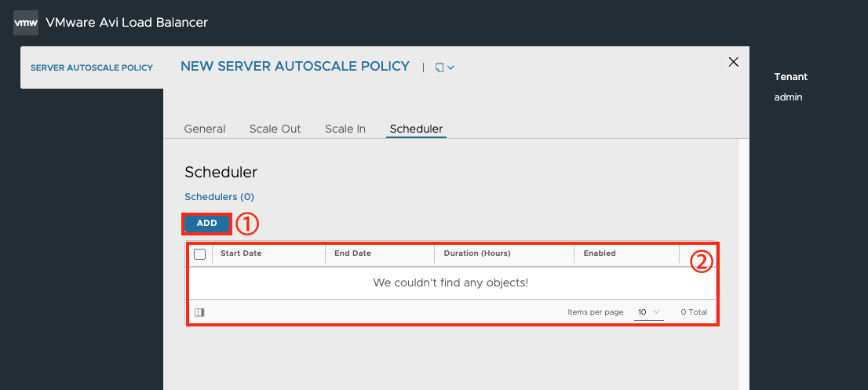Switch to the General tab
The image size is (868, 390).
pos(205,129)
